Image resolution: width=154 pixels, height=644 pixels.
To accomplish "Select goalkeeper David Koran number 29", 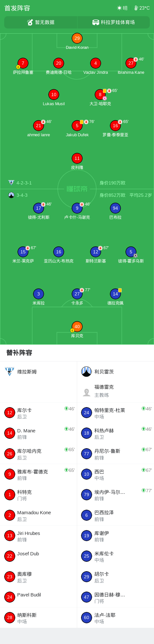I will tap(77, 38).
